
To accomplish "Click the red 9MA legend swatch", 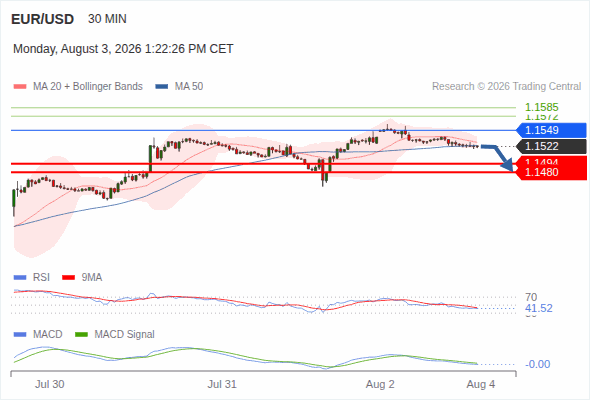I will pos(68,278).
